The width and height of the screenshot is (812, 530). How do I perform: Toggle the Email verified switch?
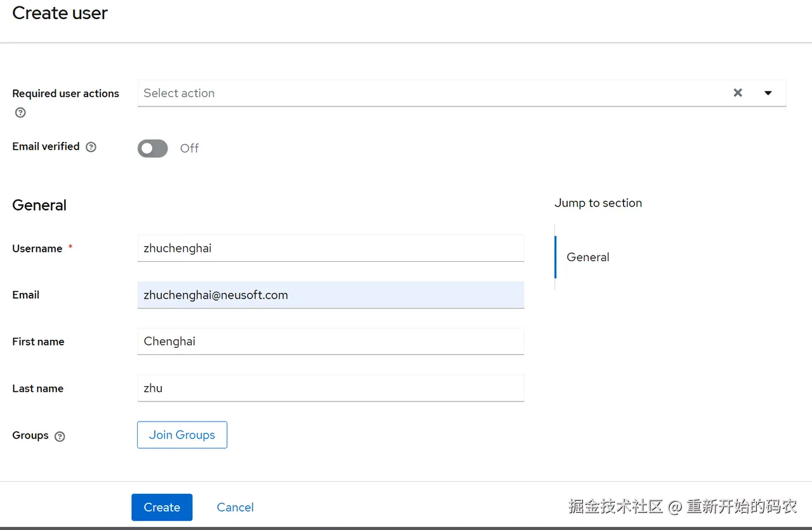point(153,148)
